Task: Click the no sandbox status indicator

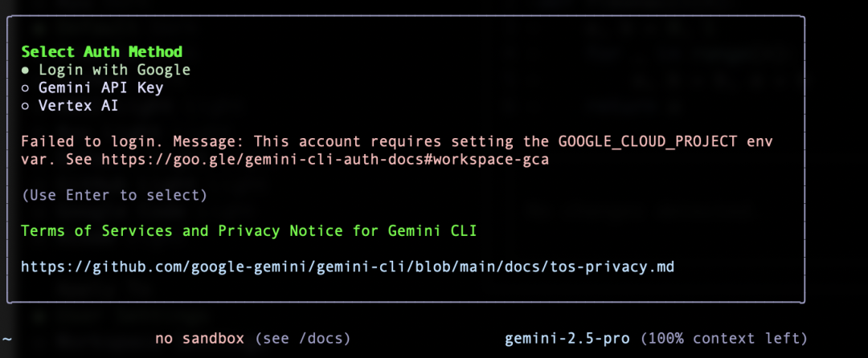Action: pyautogui.click(x=200, y=338)
